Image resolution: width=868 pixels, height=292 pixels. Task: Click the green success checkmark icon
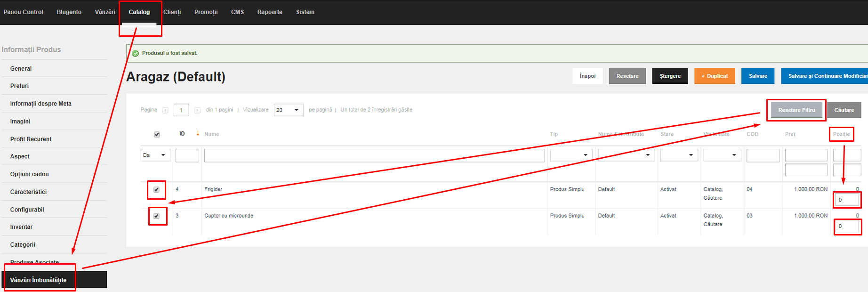(136, 53)
